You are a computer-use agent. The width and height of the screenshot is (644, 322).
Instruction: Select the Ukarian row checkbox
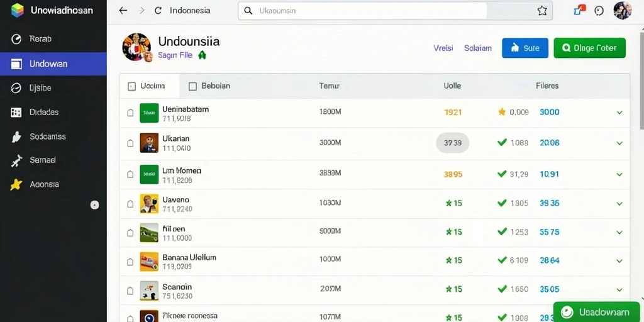click(x=130, y=143)
